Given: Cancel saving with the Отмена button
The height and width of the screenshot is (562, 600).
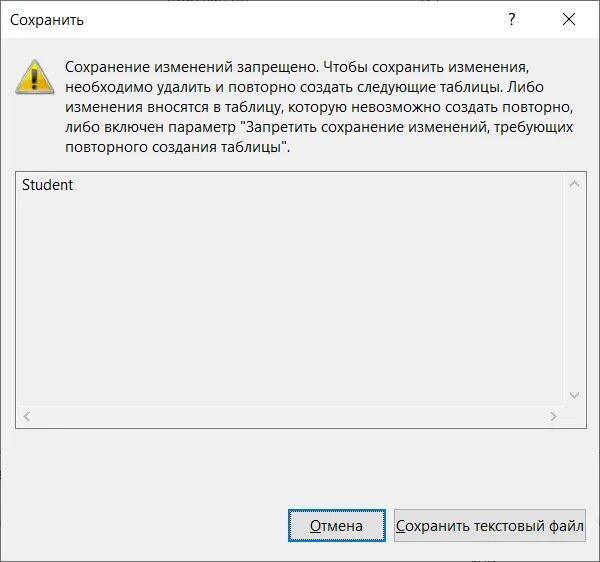Looking at the screenshot, I should tap(337, 526).
